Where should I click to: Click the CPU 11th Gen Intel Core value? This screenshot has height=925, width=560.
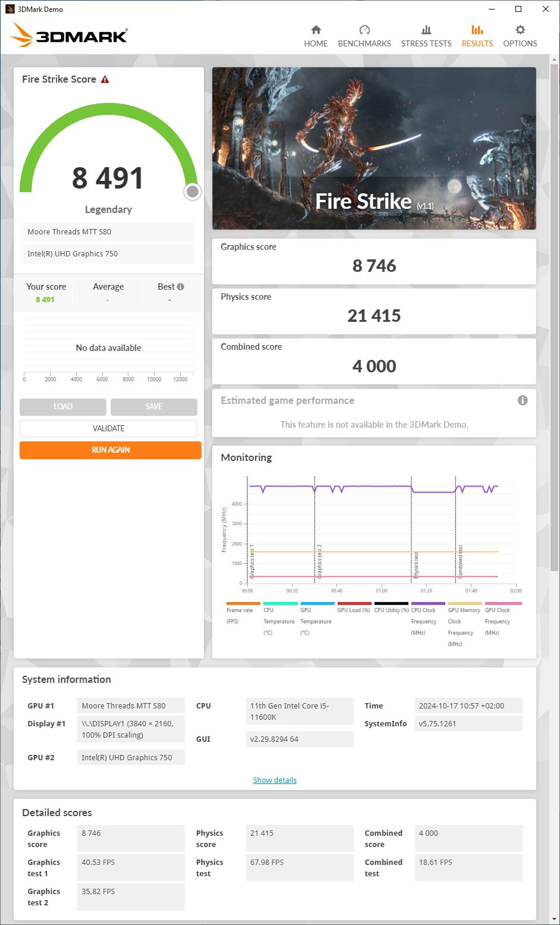pyautogui.click(x=300, y=711)
